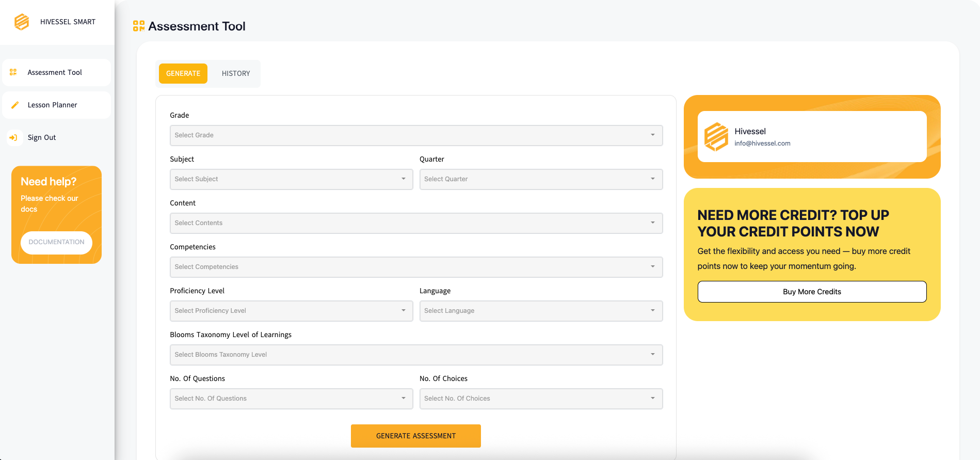The image size is (980, 460).
Task: Click the Sign Out arrow icon
Action: (14, 137)
